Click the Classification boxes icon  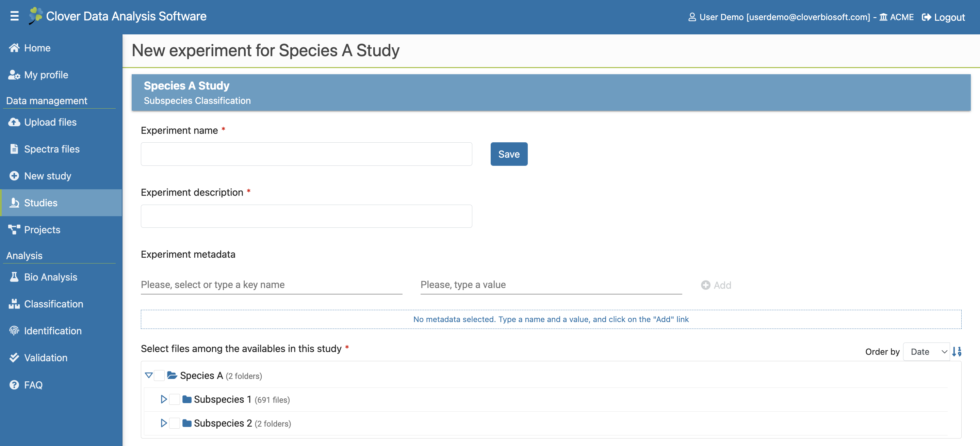pos(14,304)
